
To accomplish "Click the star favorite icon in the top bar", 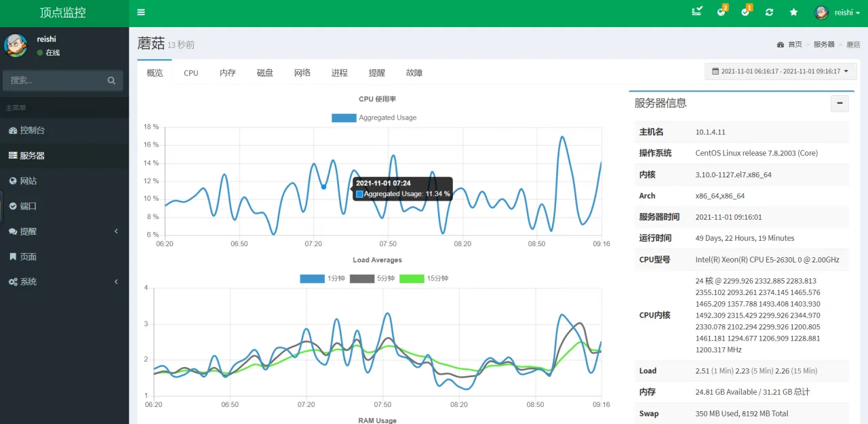I will coord(793,12).
